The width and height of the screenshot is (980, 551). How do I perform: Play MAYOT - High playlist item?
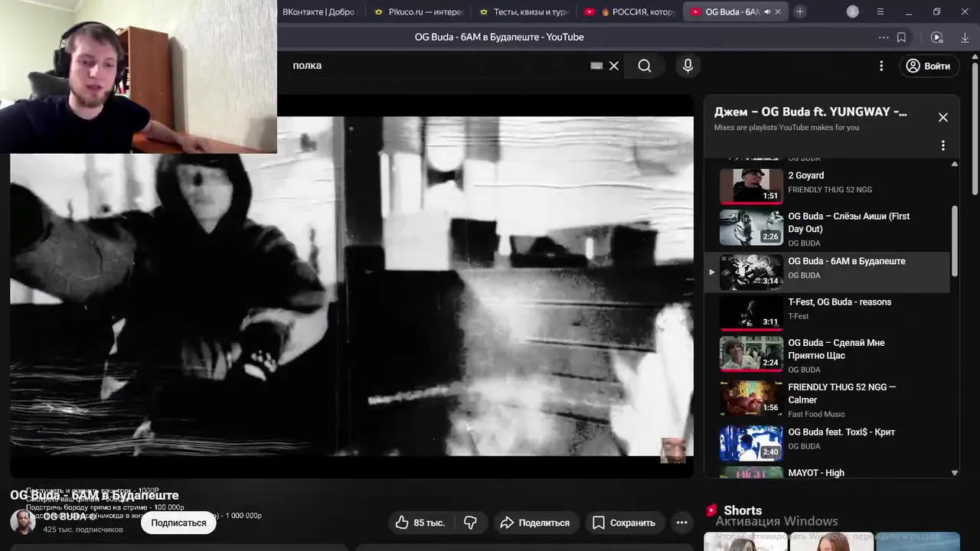pyautogui.click(x=827, y=472)
